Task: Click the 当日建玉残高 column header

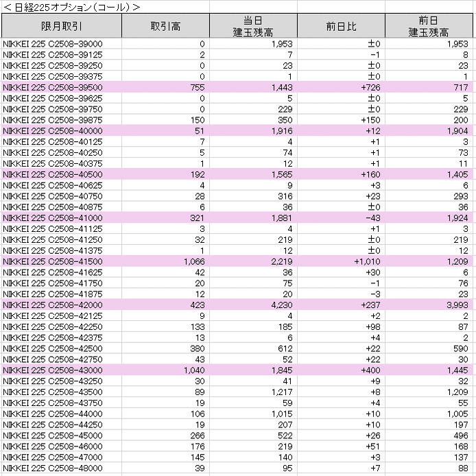Action: pos(253,26)
